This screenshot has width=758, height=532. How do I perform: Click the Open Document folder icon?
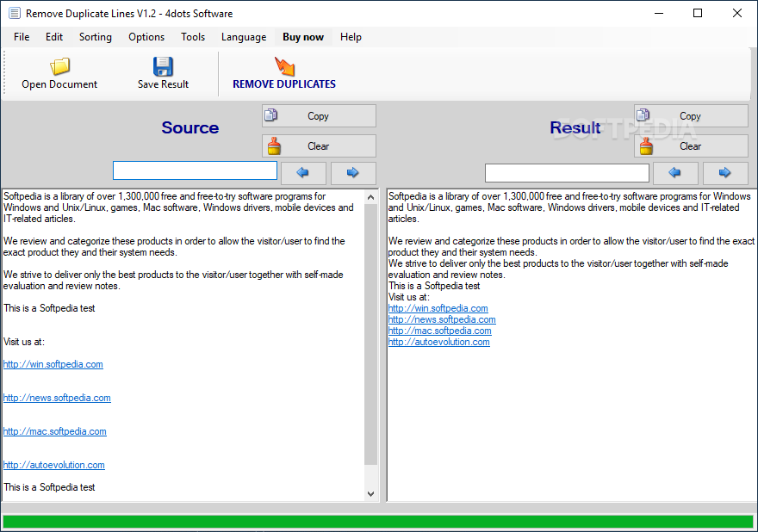(x=60, y=66)
